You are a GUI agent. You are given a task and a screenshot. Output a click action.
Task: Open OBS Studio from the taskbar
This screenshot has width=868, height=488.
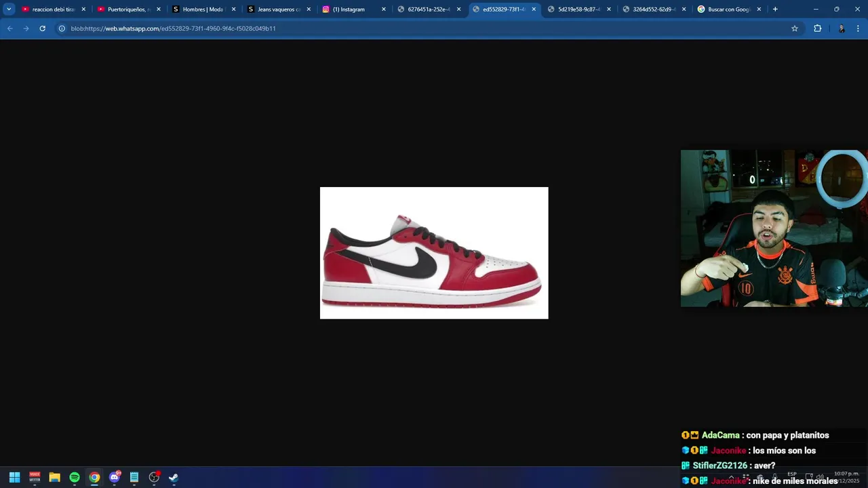click(x=154, y=477)
